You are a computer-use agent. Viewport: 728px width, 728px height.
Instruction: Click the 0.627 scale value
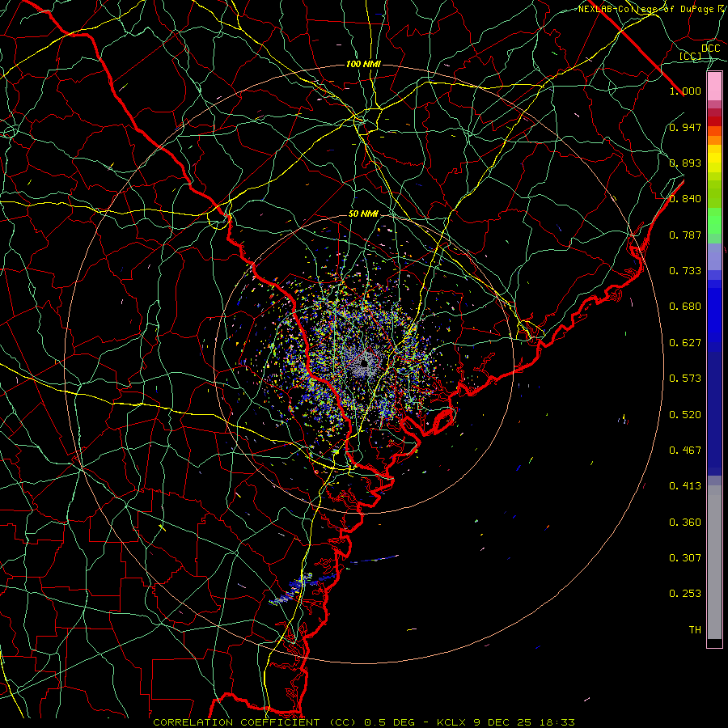tap(685, 343)
